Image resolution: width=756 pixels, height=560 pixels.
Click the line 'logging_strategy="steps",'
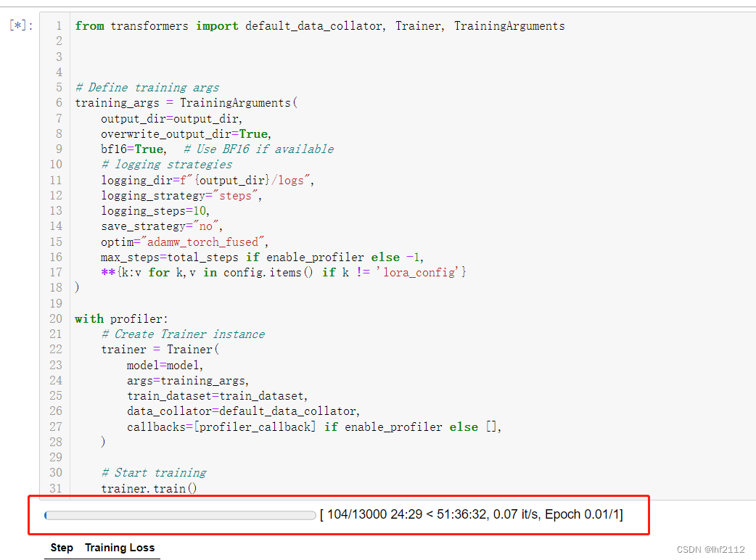click(x=181, y=196)
